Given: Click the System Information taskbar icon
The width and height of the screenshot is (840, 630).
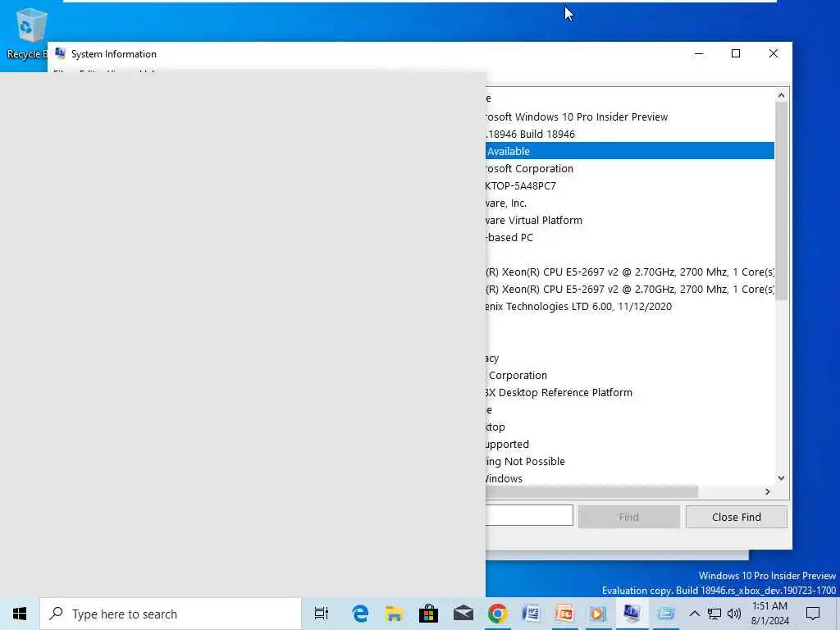Looking at the screenshot, I should [x=631, y=614].
